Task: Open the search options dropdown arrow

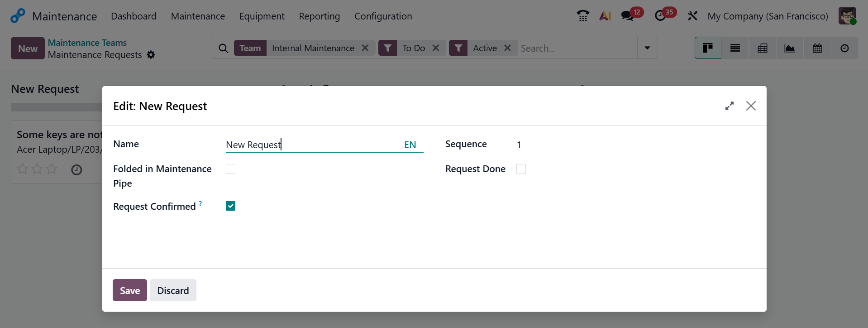Action: (647, 48)
